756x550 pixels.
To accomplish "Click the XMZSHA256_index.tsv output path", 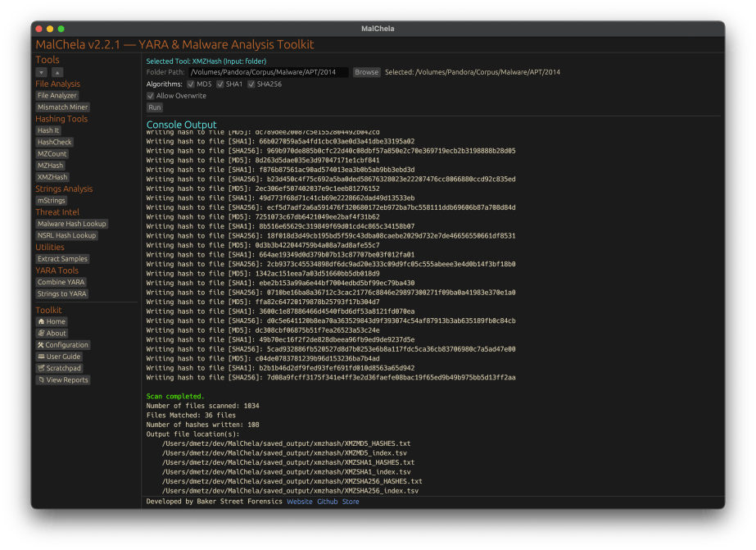I will tap(290, 491).
